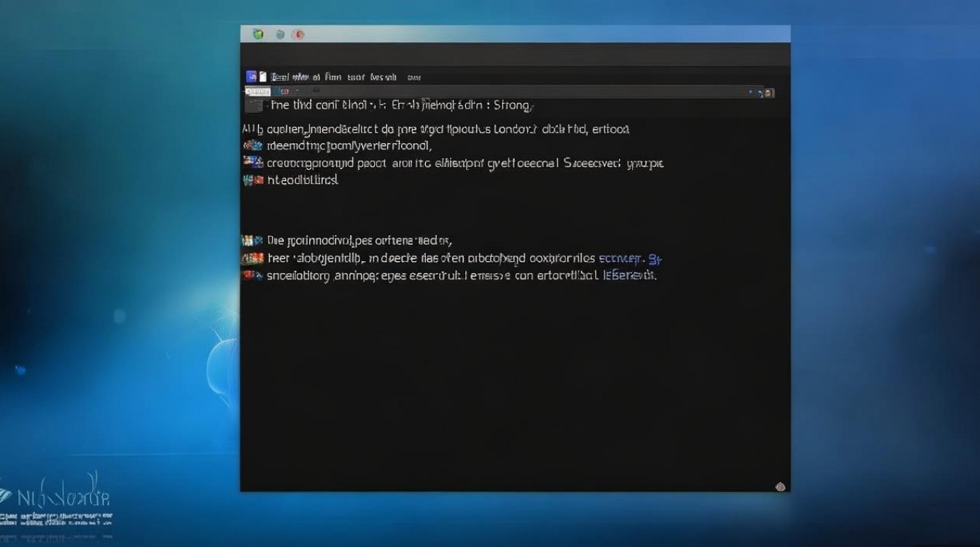Click the icon beside the last line of the lower text block
The height and width of the screenshot is (547, 980).
252,276
